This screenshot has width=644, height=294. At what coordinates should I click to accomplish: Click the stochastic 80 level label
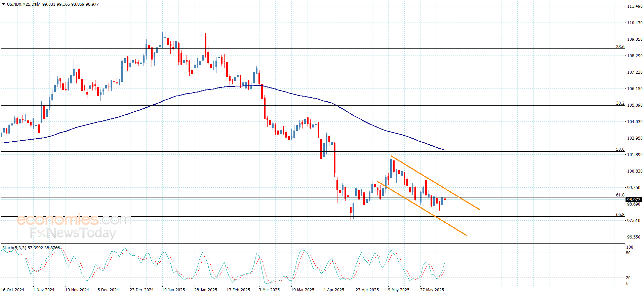tap(628, 253)
